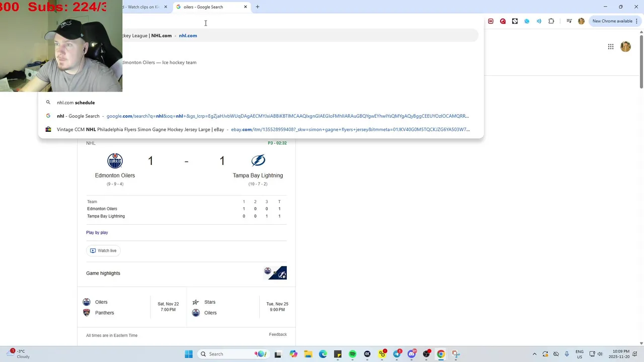644x362 pixels.
Task: Open OBS Studio from the taskbar
Action: pyautogui.click(x=427, y=354)
